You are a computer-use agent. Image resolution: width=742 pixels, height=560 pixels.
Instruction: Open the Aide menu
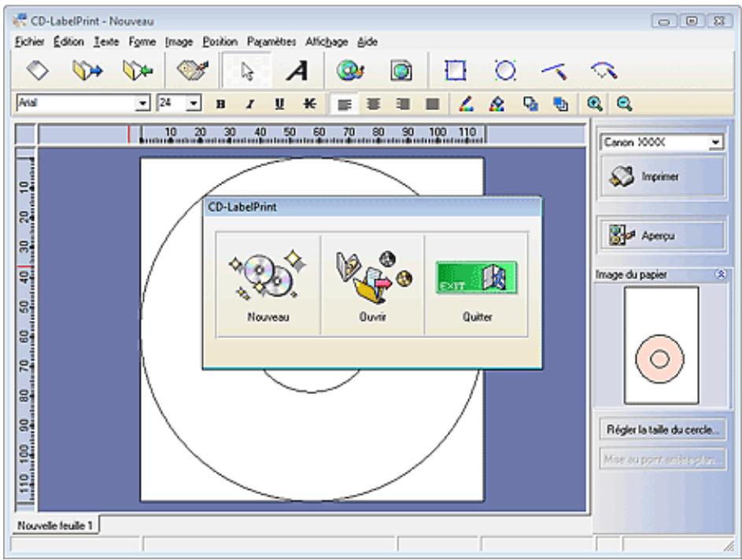367,42
